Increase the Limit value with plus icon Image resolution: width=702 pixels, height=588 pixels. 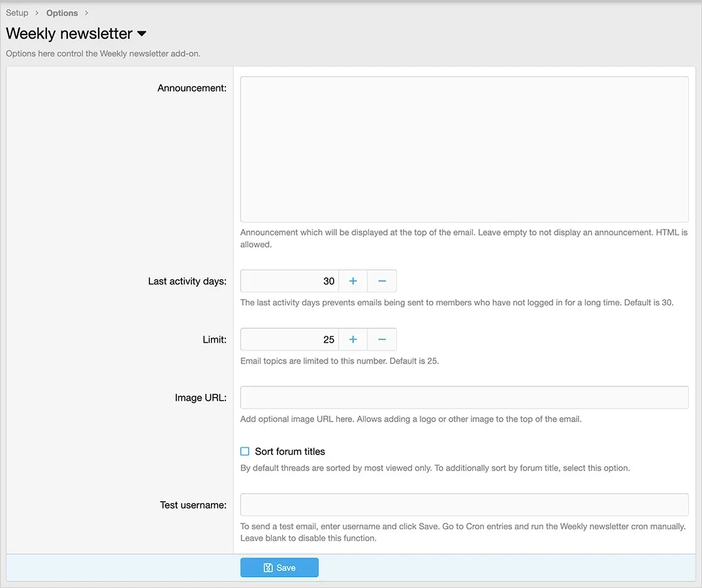(x=353, y=339)
